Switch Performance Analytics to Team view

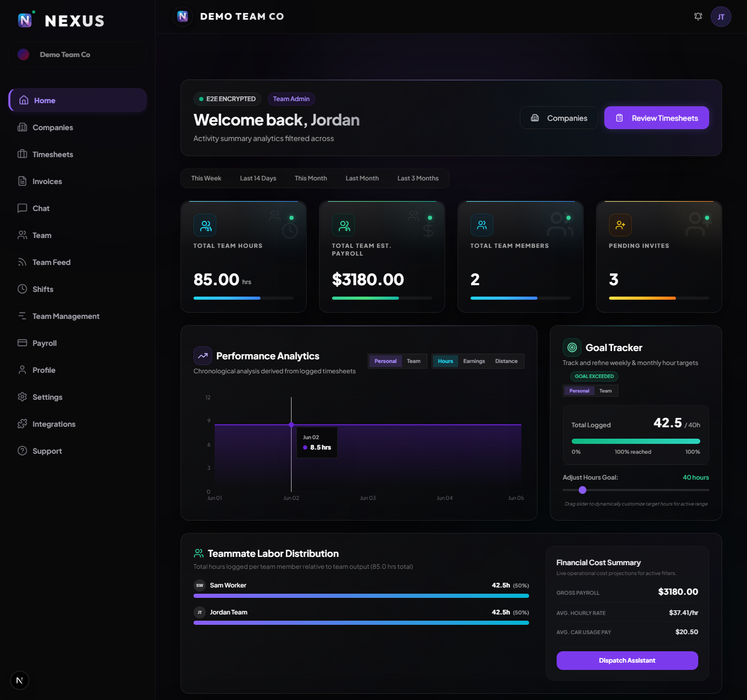point(413,361)
